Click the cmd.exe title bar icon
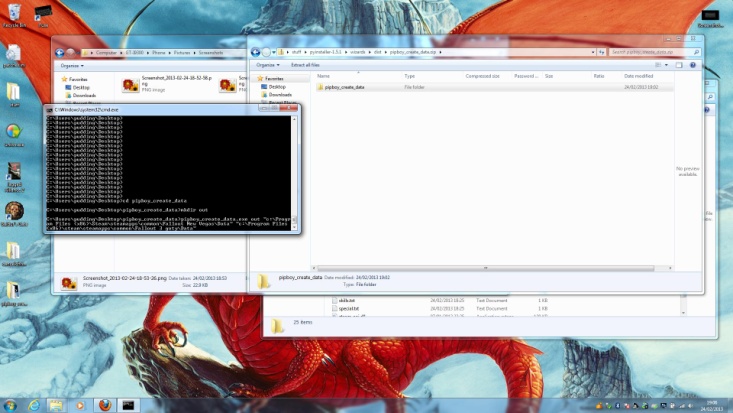The image size is (733, 413). (x=49, y=109)
